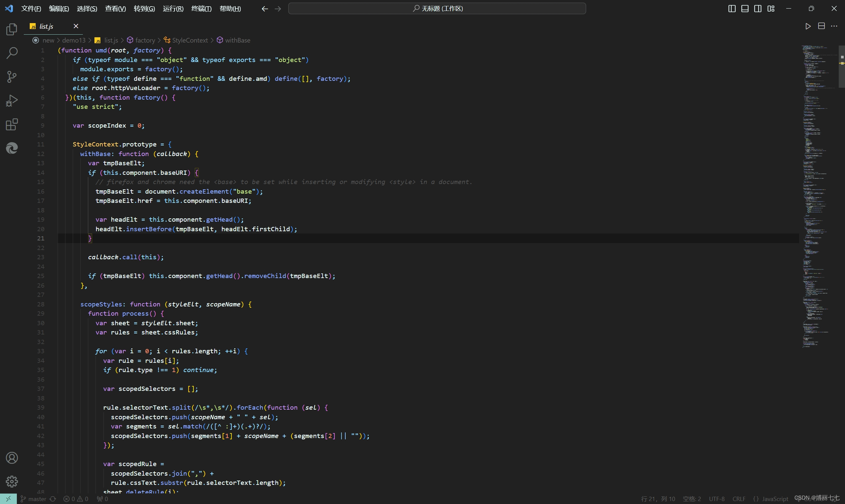Click StyleContext in the breadcrumb
Image resolution: width=845 pixels, height=504 pixels.
(x=190, y=40)
